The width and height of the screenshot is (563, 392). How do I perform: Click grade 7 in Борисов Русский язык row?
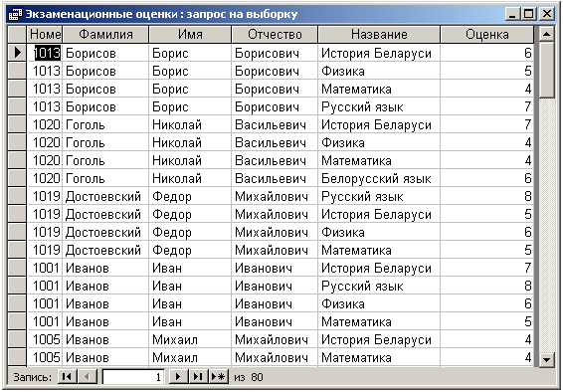point(486,106)
